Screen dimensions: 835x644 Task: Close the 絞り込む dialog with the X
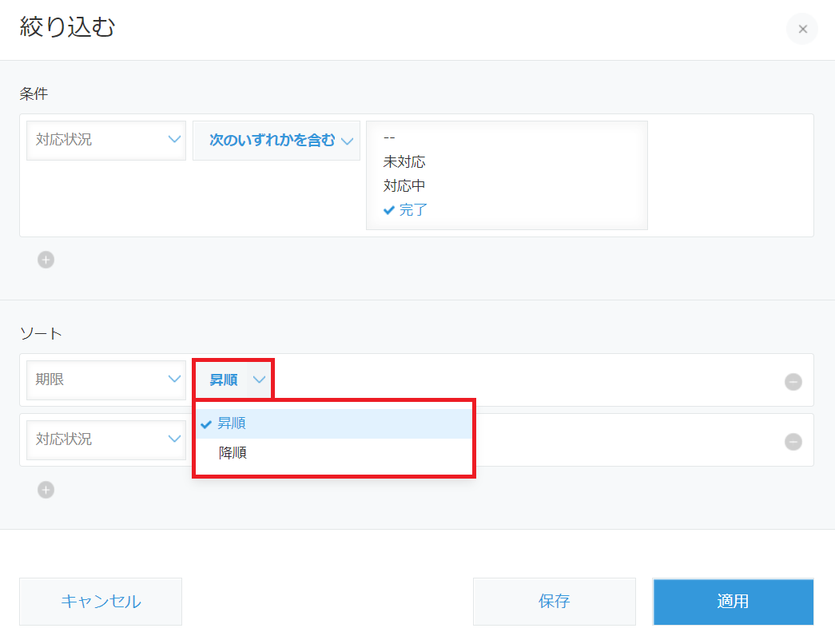tap(802, 29)
